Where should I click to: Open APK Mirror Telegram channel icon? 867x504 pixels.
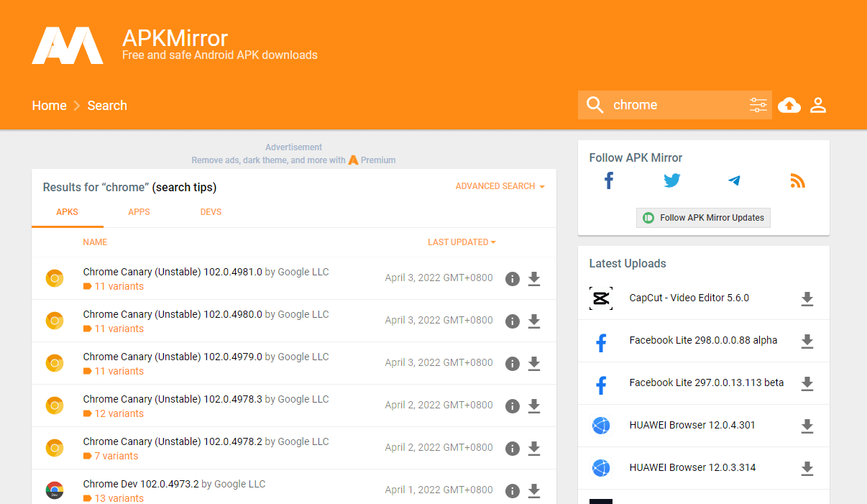coord(734,180)
